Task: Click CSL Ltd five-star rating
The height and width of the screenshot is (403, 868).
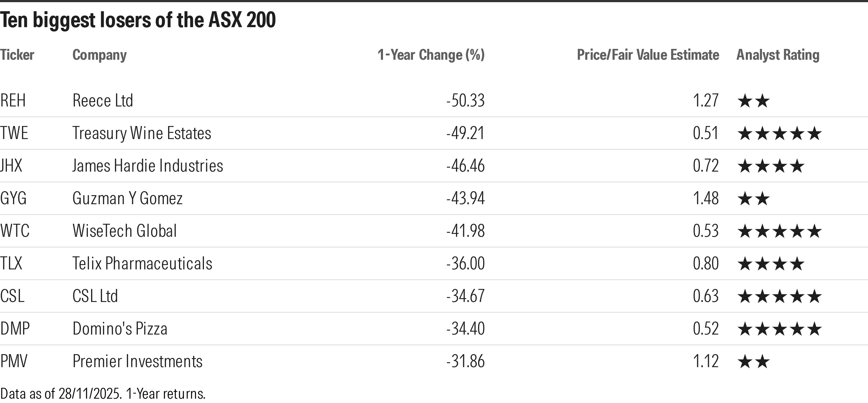Action: pyautogui.click(x=779, y=297)
